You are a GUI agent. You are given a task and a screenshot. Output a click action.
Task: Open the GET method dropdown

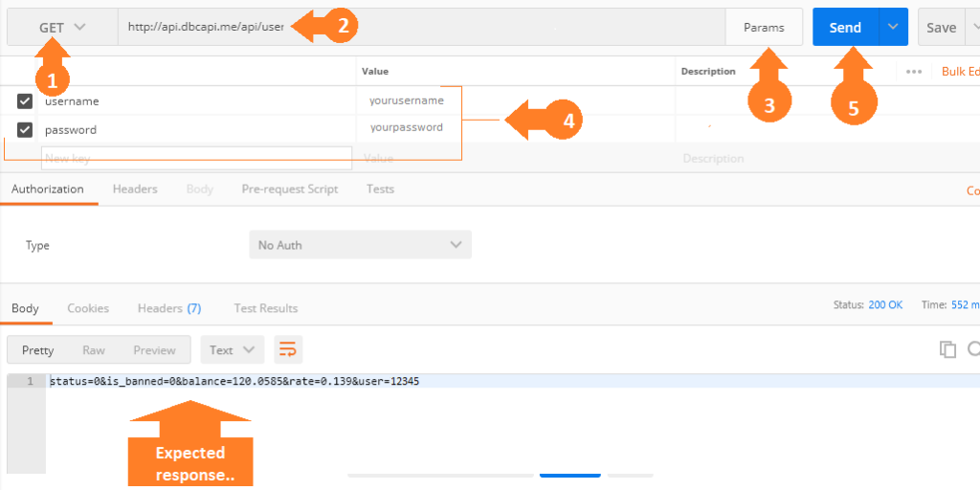click(x=62, y=28)
